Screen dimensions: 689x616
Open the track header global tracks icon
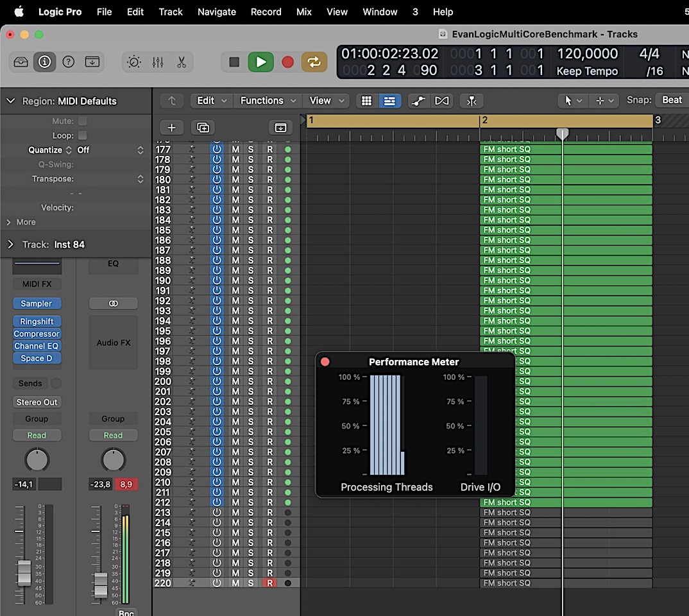(280, 128)
